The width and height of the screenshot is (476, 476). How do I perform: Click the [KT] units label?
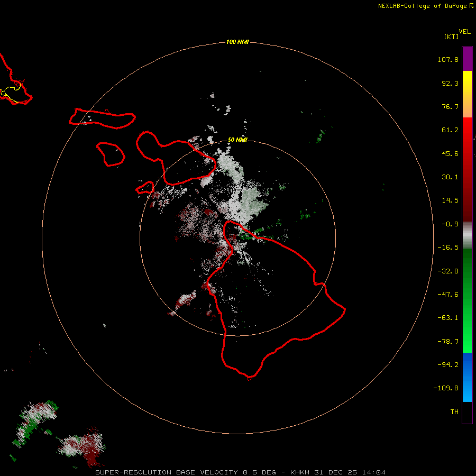[451, 36]
